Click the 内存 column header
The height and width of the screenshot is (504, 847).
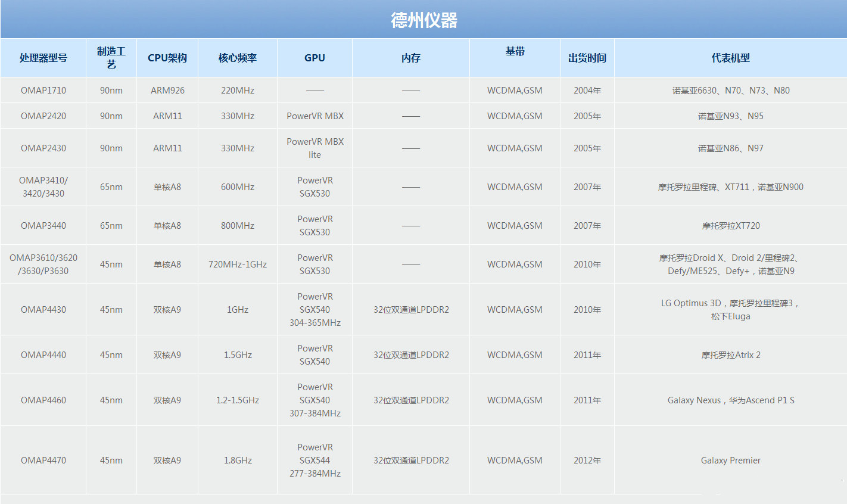[411, 58]
